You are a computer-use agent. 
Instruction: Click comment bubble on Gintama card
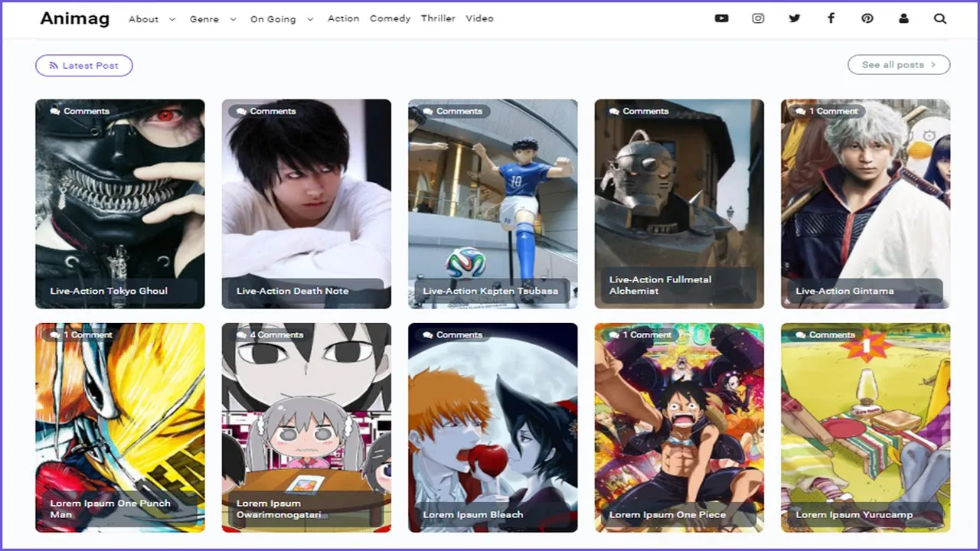(801, 111)
